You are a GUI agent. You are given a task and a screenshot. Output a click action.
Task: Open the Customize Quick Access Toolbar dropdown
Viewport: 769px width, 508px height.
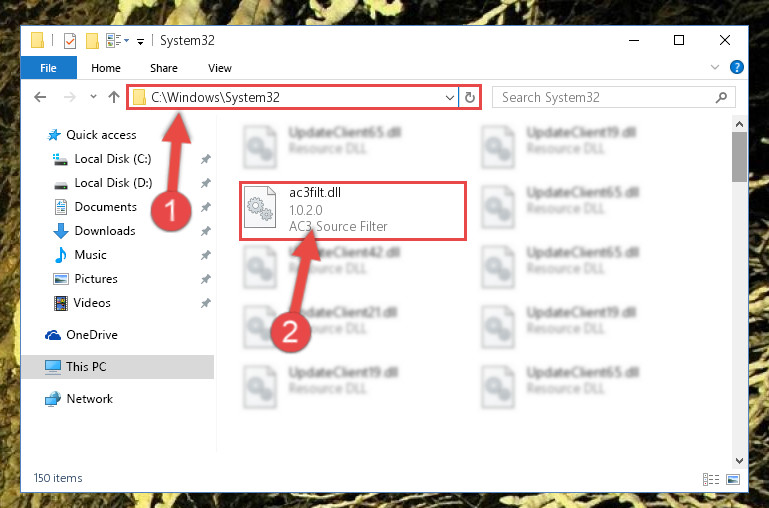pos(140,42)
